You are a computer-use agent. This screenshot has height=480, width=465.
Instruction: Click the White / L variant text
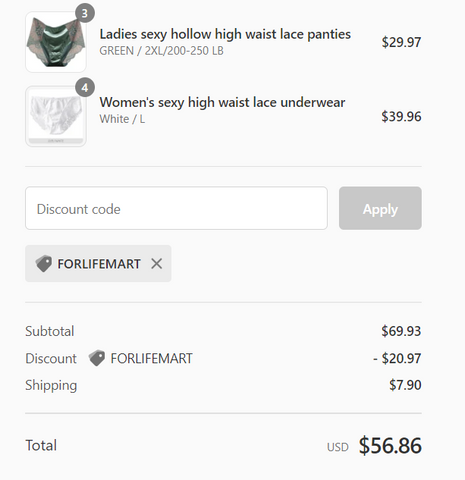point(122,119)
